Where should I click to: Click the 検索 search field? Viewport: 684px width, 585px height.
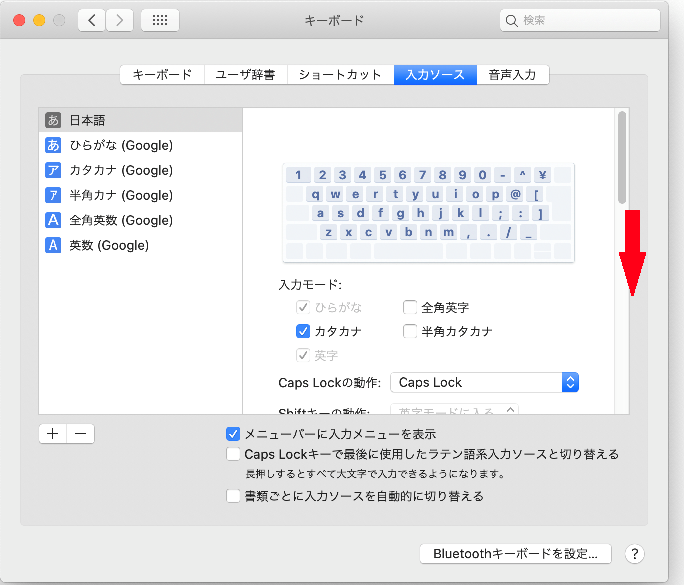point(579,20)
